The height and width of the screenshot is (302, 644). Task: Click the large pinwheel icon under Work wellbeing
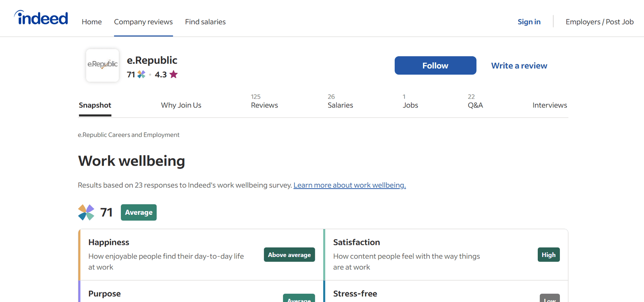click(x=86, y=212)
